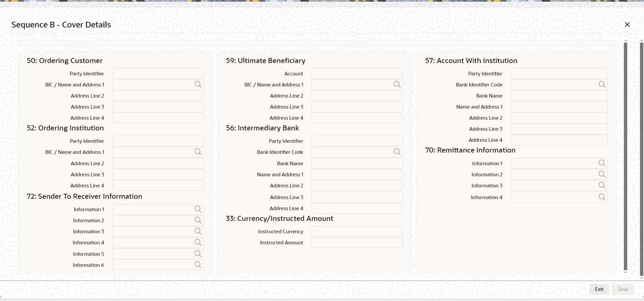Focus Intermediary Bank Name and Address 1 field
This screenshot has height=301, width=644.
tap(357, 174)
